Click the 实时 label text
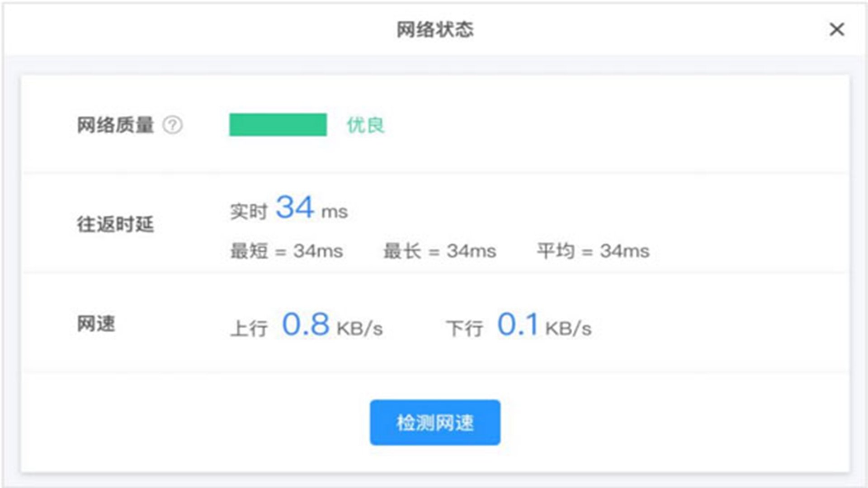The image size is (868, 488). point(249,211)
